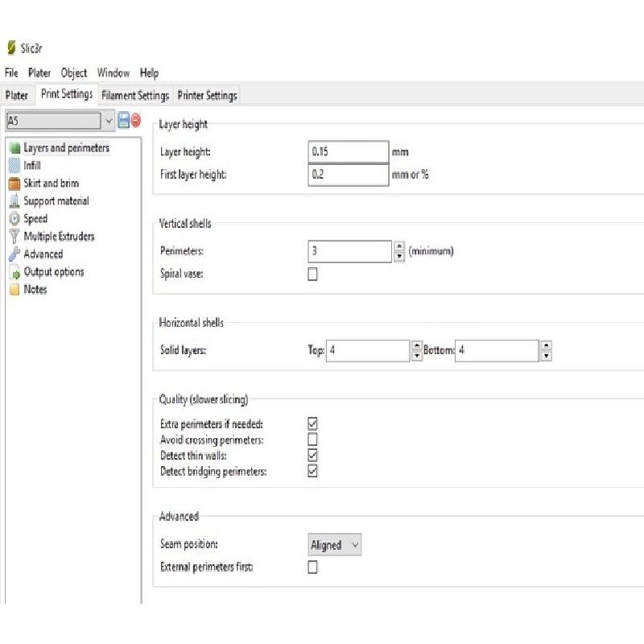Increase the Perimeters value
Viewport: 644px width, 644px height.
coord(398,246)
